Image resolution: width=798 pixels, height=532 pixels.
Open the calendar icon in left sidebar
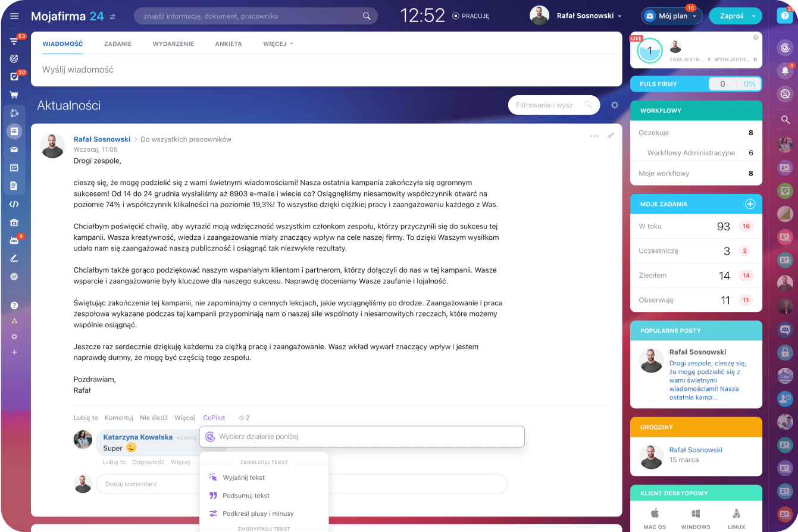tap(14, 168)
